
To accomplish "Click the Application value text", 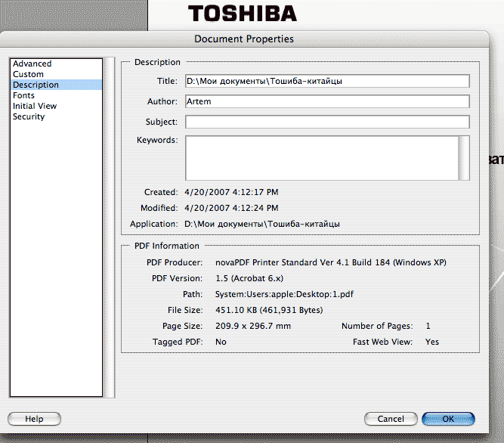I will [262, 224].
